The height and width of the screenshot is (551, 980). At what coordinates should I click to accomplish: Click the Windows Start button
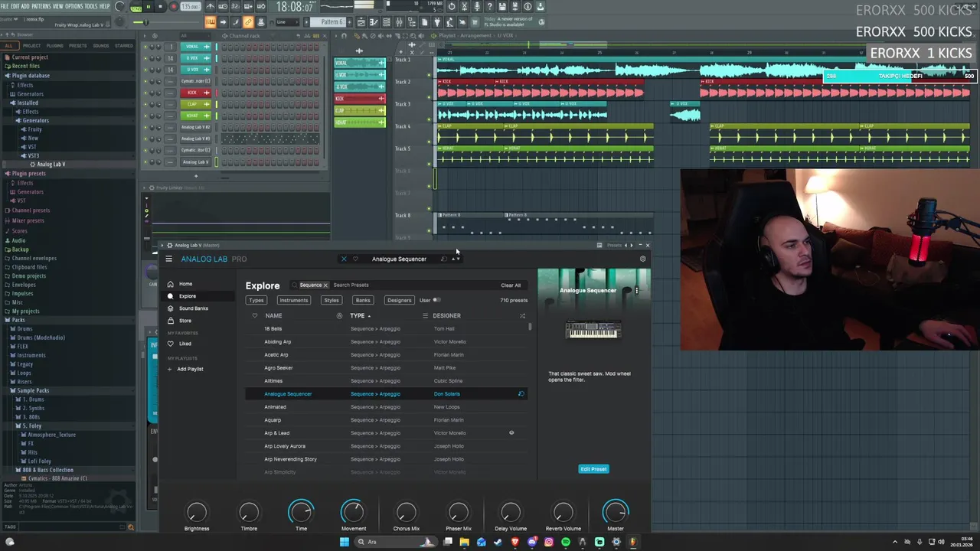[345, 542]
